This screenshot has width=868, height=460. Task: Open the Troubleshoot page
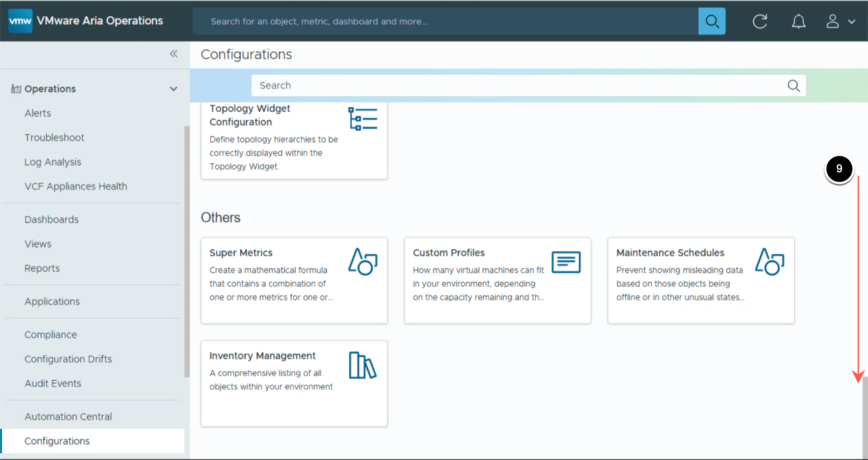pyautogui.click(x=54, y=138)
